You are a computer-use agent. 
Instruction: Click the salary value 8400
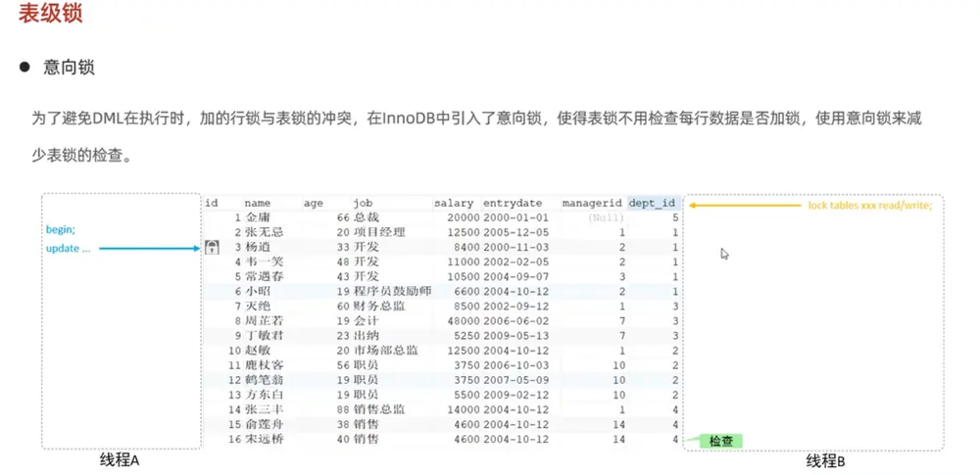pyautogui.click(x=465, y=247)
